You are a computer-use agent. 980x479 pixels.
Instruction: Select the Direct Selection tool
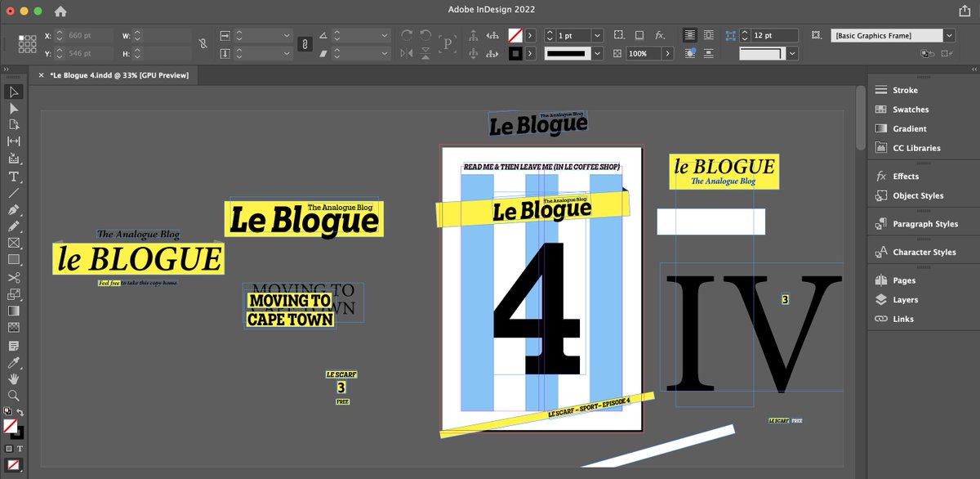click(14, 108)
